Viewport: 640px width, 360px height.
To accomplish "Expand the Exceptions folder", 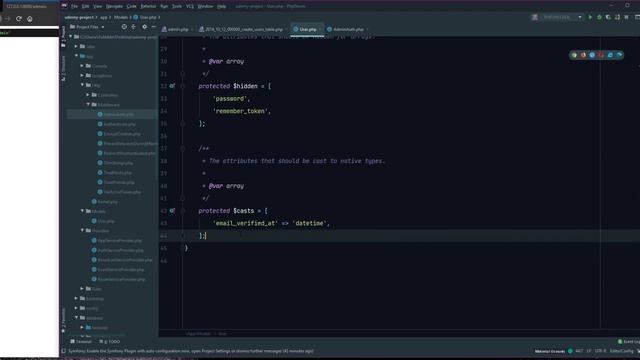I will [x=82, y=76].
